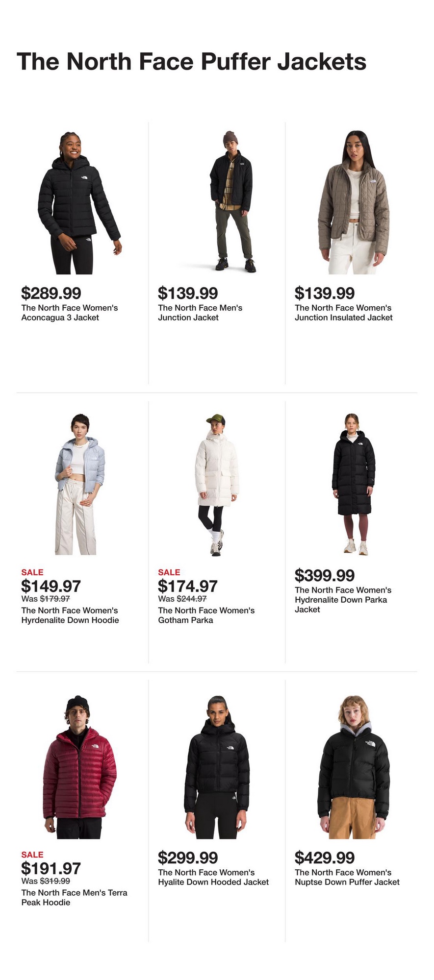Open Women's Hyalite Down Hooded Jacket title
The height and width of the screenshot is (980, 434).
coord(213,877)
